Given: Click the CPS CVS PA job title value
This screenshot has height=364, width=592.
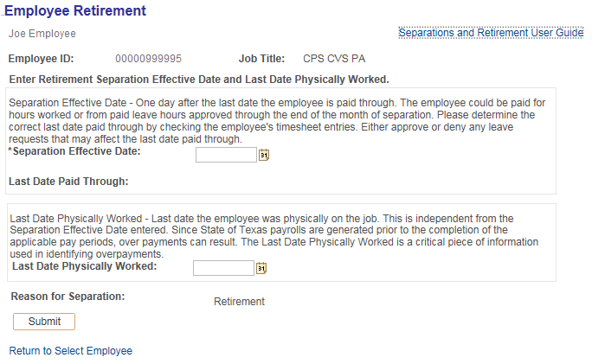Looking at the screenshot, I should tap(334, 60).
